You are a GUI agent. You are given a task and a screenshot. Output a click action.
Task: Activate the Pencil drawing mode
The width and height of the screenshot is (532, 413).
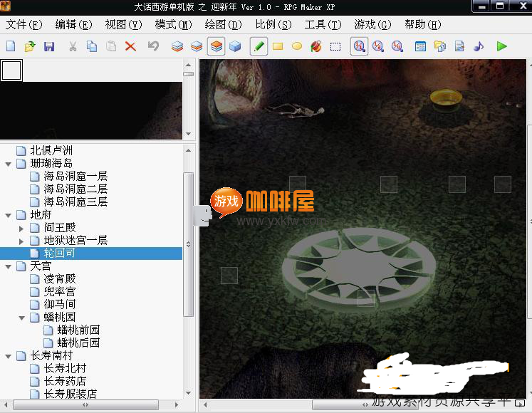(259, 47)
